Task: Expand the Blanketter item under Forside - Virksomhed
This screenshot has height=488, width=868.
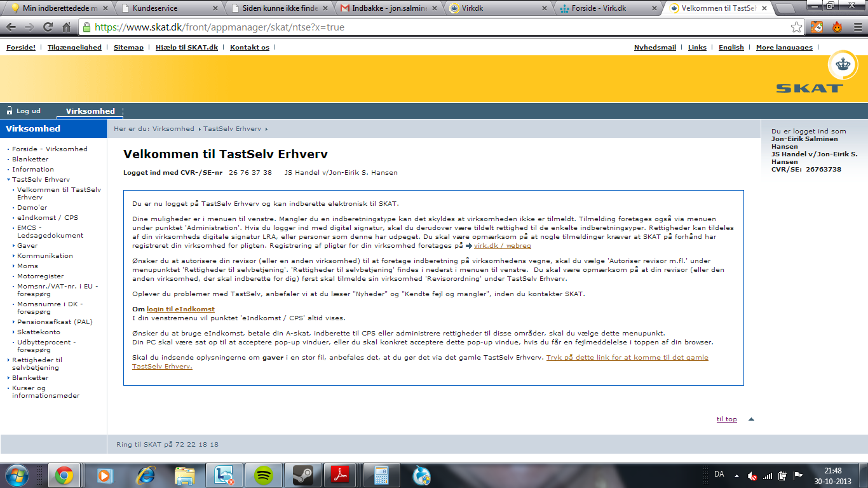Action: 30,159
